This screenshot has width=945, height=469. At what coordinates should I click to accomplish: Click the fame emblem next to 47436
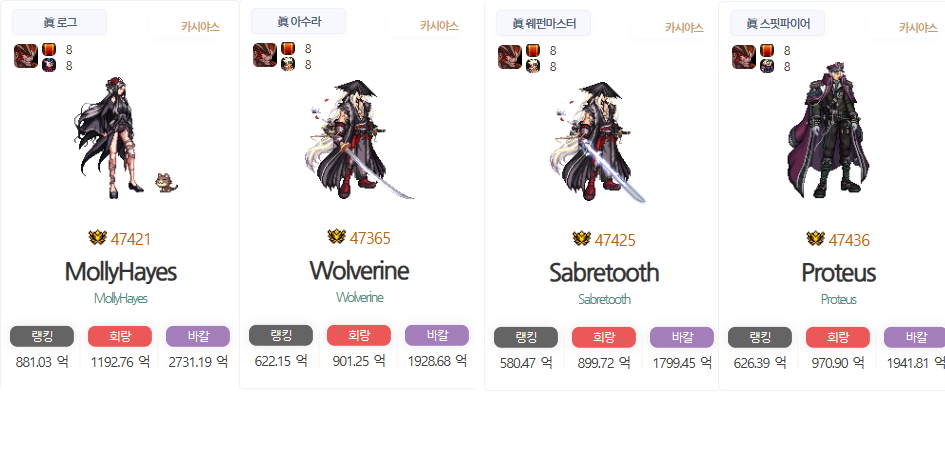coord(815,239)
